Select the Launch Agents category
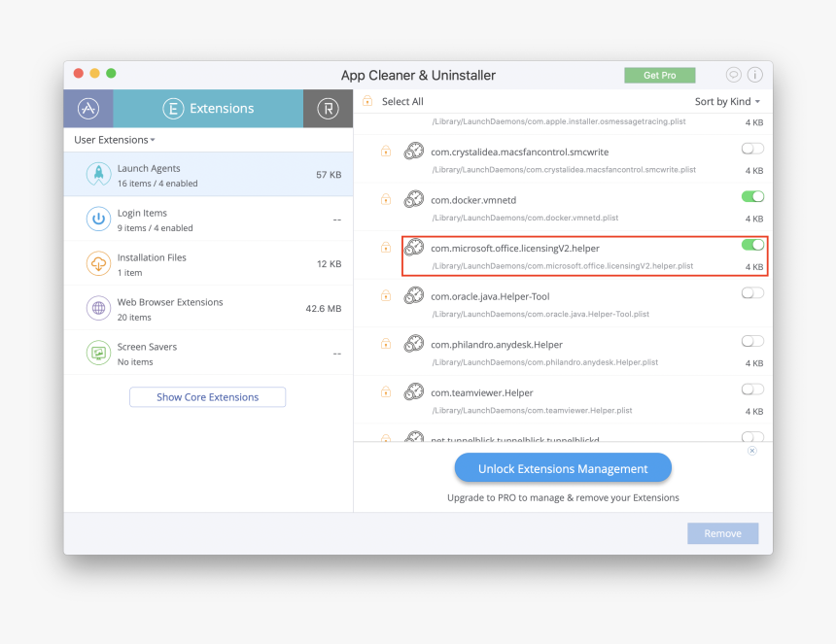The image size is (836, 644). 208,175
